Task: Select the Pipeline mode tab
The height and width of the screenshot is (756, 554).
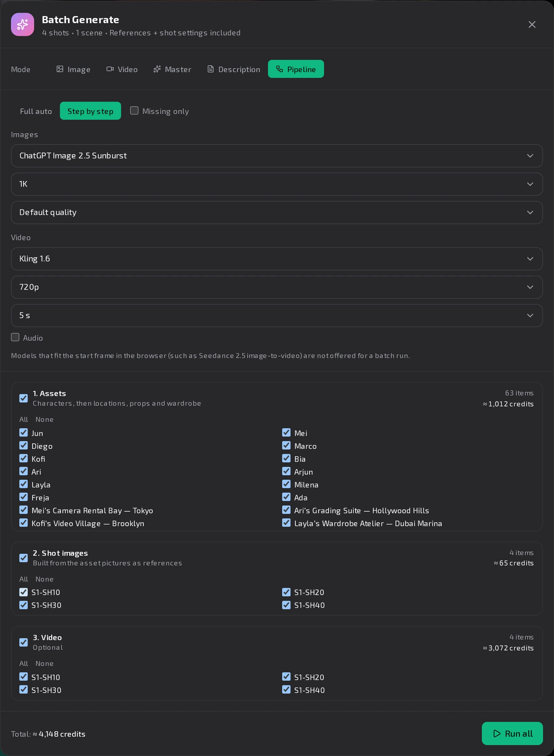Action: 296,69
